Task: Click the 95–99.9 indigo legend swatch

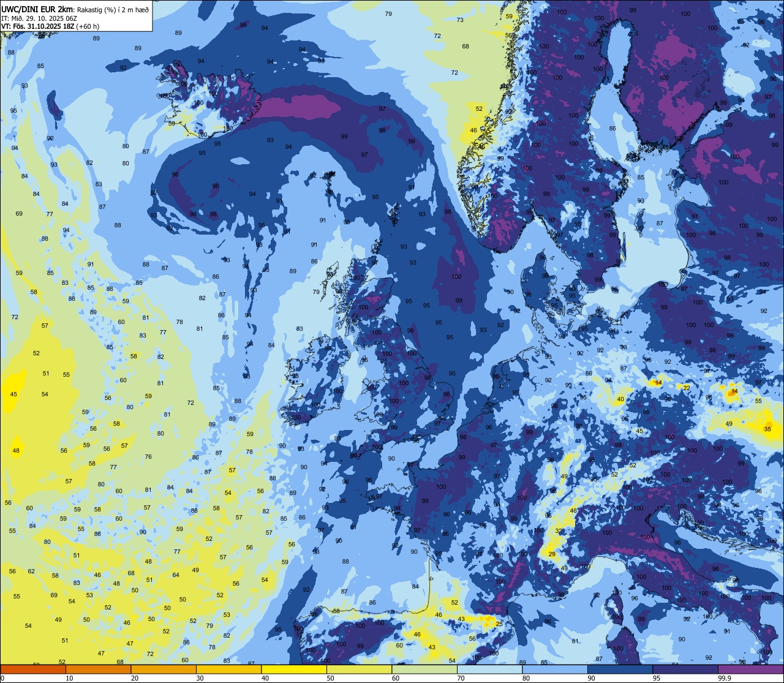Action: point(685,669)
